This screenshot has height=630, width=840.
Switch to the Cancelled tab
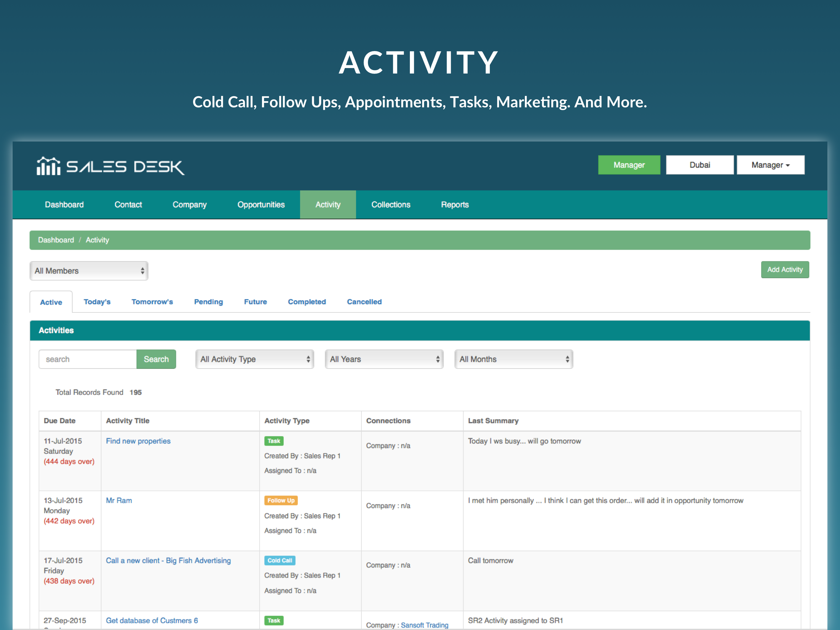364,302
